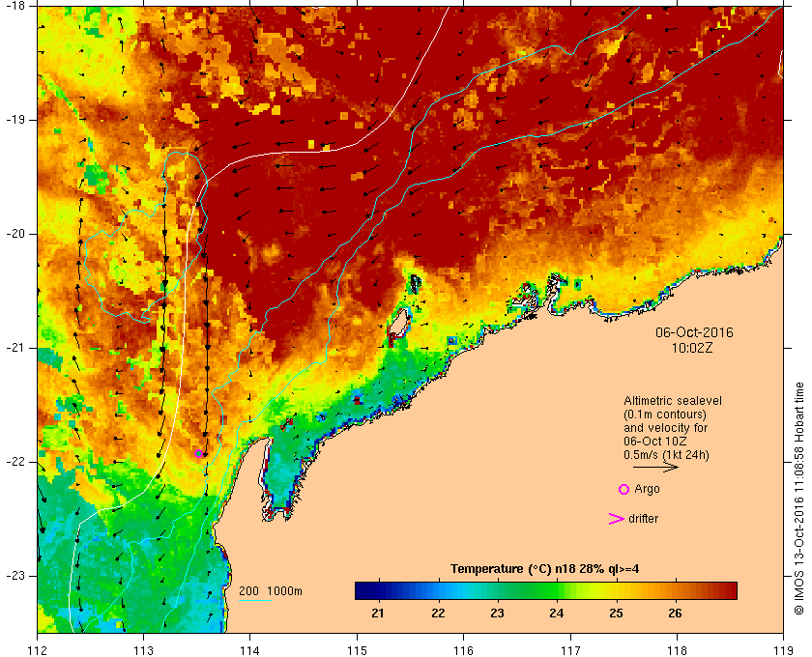Click the longitude axis label '115'

click(357, 650)
